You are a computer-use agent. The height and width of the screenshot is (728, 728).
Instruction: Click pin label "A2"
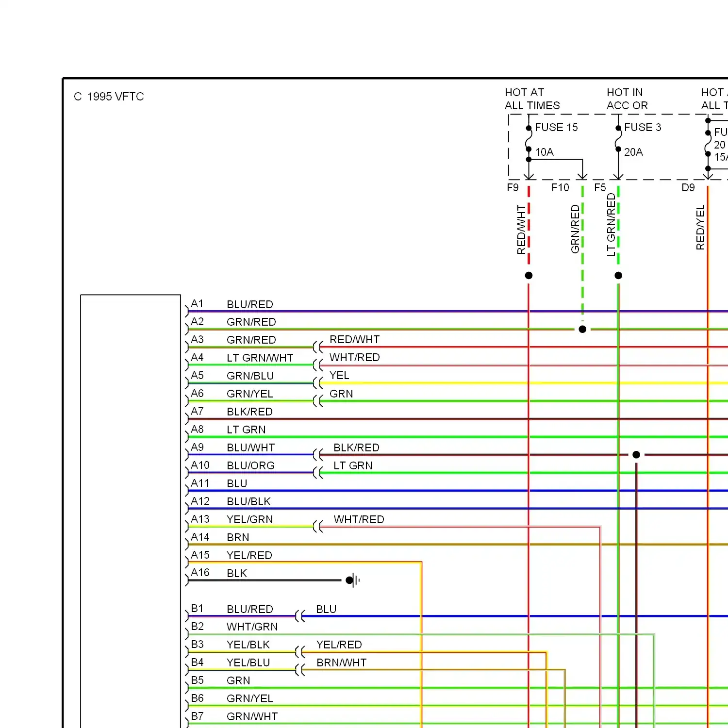pos(197,322)
